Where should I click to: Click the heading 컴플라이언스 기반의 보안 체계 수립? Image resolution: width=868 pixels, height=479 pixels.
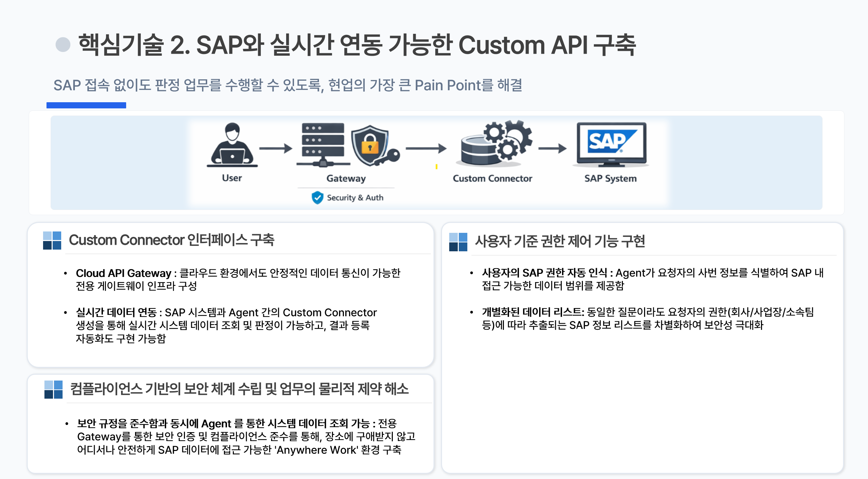click(239, 389)
